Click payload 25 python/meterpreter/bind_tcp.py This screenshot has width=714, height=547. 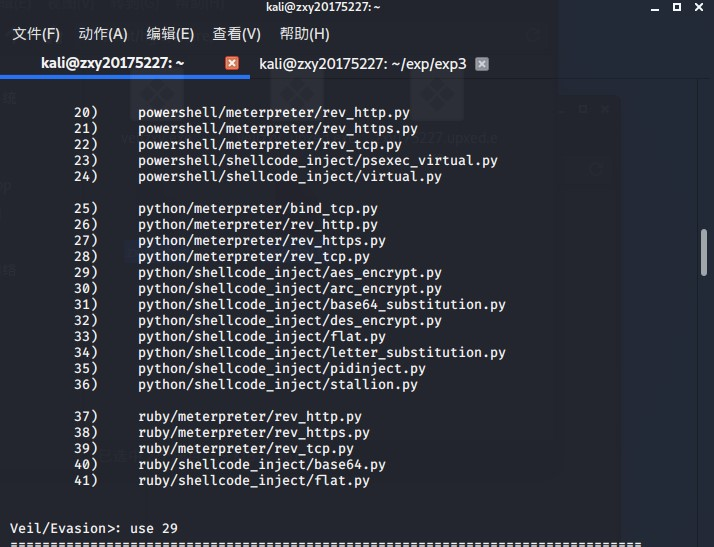click(226, 209)
